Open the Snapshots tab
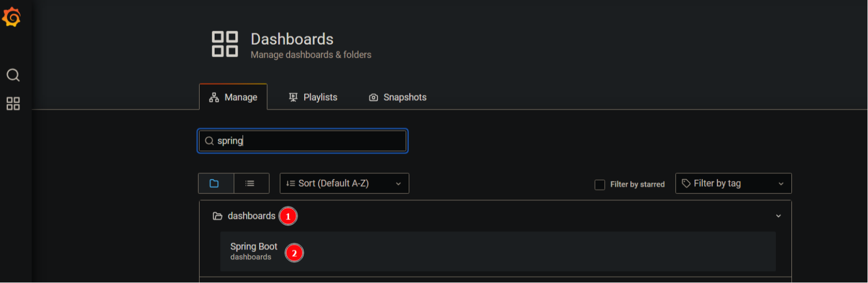 tap(398, 97)
